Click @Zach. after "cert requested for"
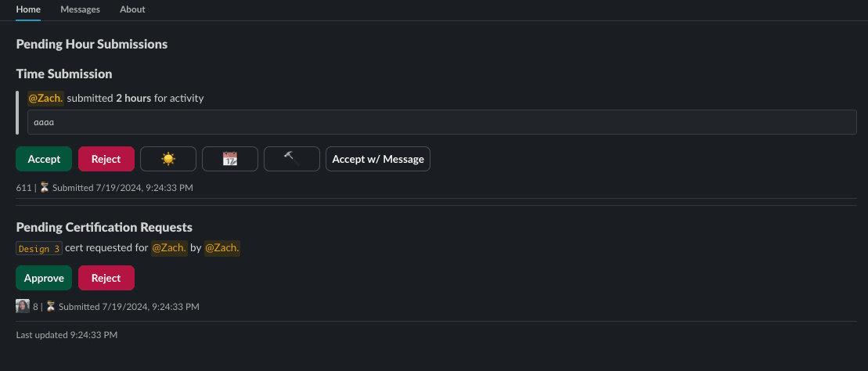Screen dimensions: 868x371 coord(168,248)
